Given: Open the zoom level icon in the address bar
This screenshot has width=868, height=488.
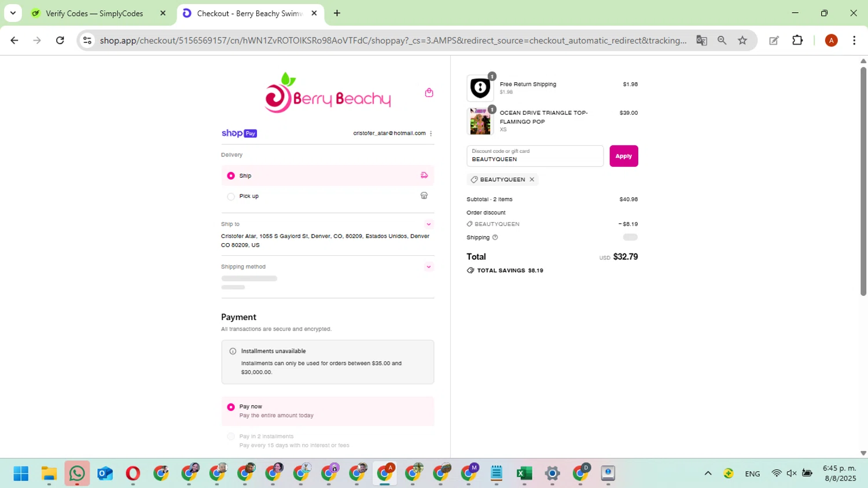Looking at the screenshot, I should pos(722,41).
